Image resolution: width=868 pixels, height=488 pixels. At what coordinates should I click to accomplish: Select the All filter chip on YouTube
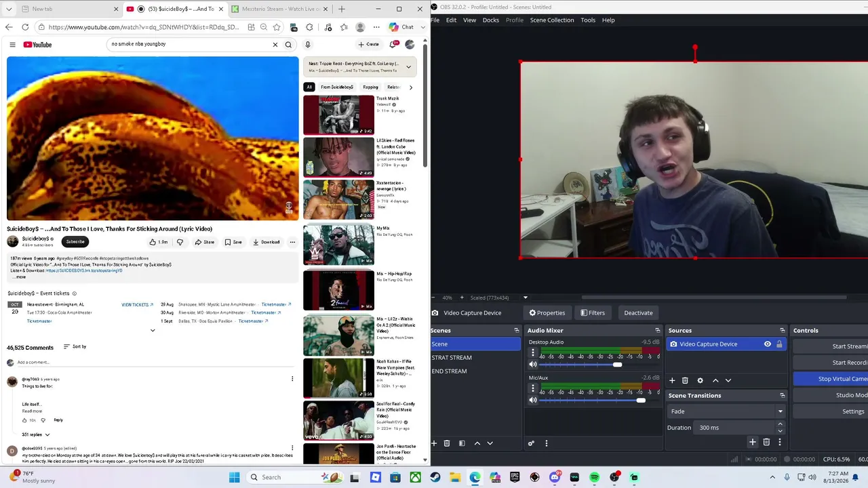coord(309,87)
